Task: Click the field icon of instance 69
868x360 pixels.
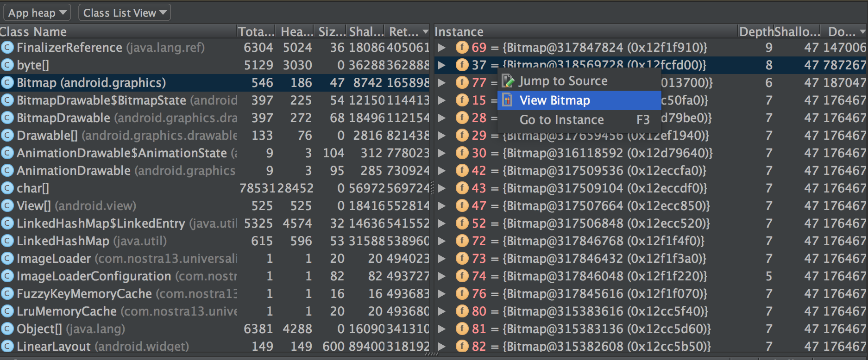Action: (x=462, y=47)
